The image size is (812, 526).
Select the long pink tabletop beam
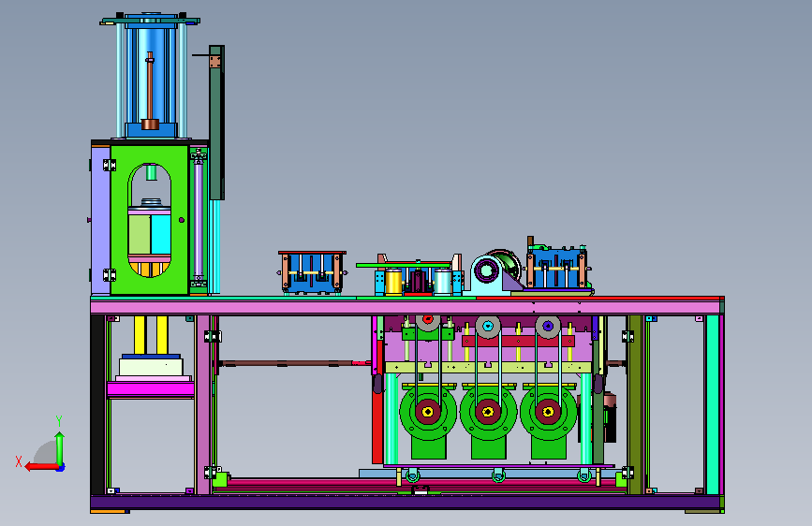click(x=406, y=308)
